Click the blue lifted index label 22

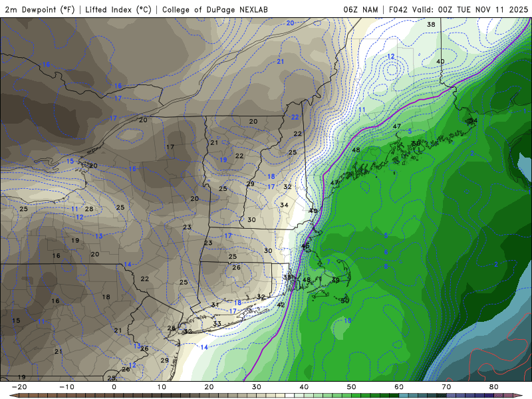click(295, 117)
